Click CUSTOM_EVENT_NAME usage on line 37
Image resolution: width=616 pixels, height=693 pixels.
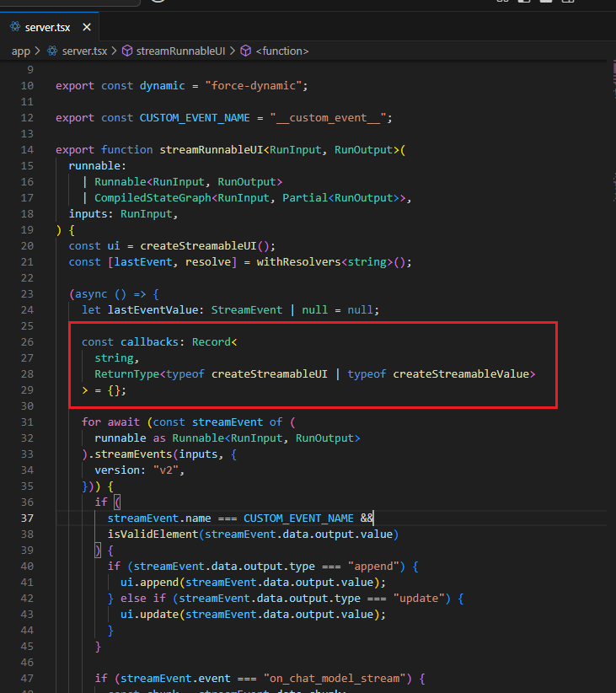pos(298,518)
